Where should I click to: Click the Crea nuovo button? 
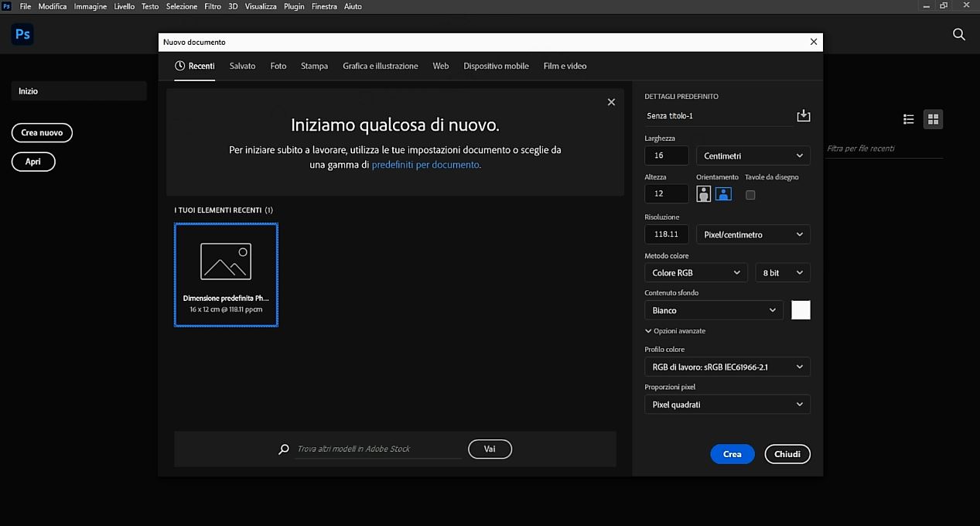click(x=42, y=133)
